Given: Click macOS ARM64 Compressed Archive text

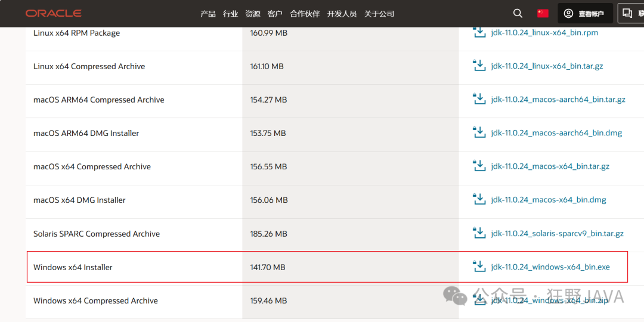Looking at the screenshot, I should pos(98,100).
